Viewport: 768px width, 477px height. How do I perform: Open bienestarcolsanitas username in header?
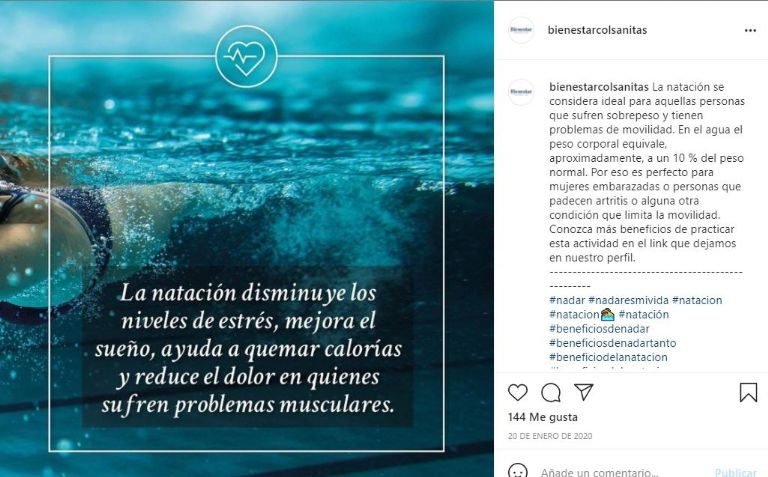pos(597,30)
